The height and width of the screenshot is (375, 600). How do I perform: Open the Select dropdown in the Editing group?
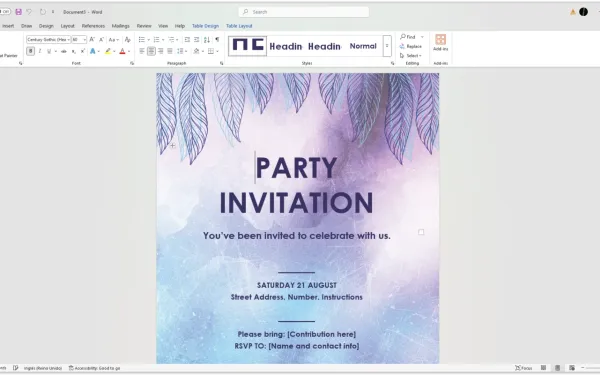click(411, 55)
